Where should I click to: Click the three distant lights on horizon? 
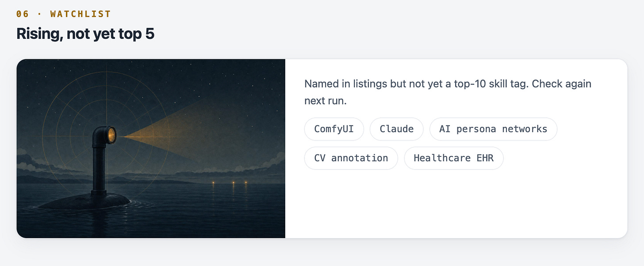point(230,182)
